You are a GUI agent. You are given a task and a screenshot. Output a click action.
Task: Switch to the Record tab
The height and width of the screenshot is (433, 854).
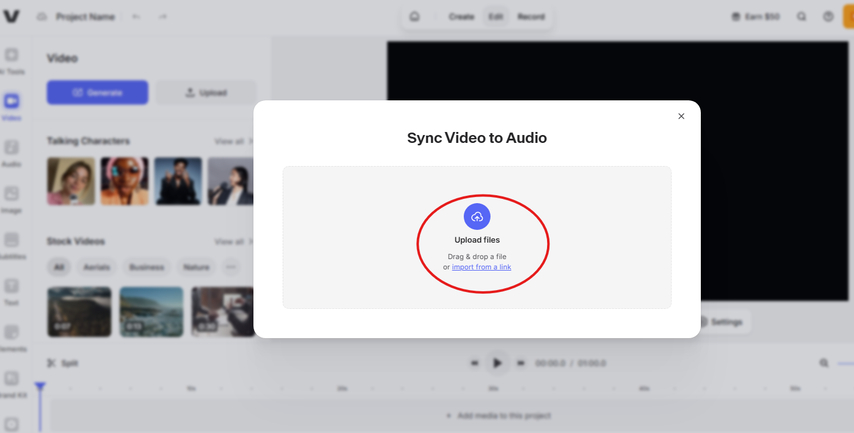coord(531,17)
